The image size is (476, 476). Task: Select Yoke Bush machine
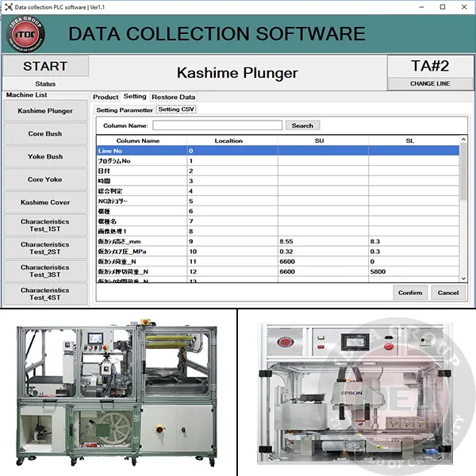click(45, 156)
